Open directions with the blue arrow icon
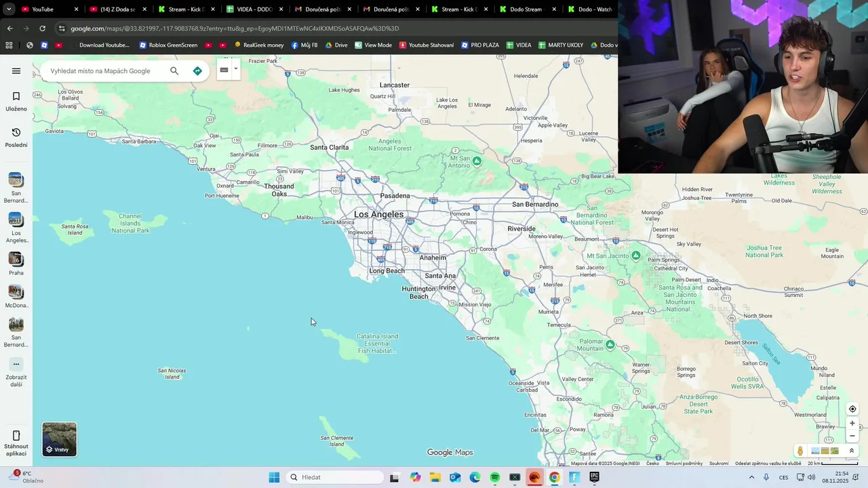Image resolution: width=868 pixels, height=488 pixels. [197, 71]
